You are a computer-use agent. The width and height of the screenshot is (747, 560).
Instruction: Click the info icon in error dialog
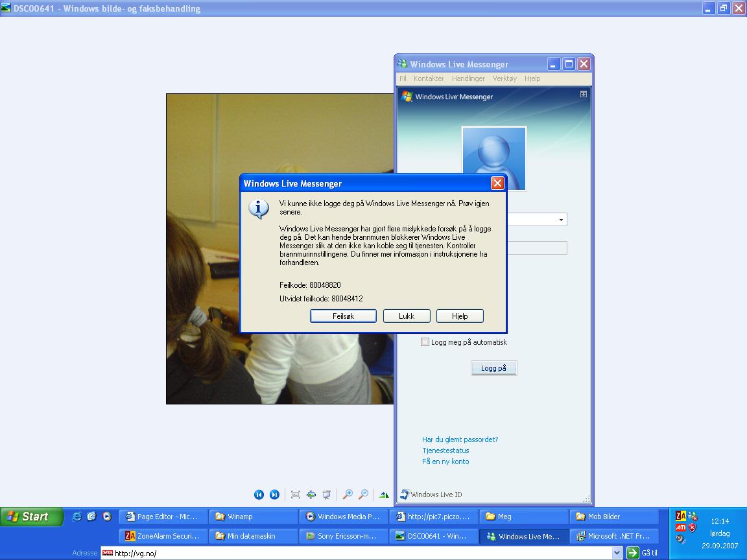[x=259, y=208]
